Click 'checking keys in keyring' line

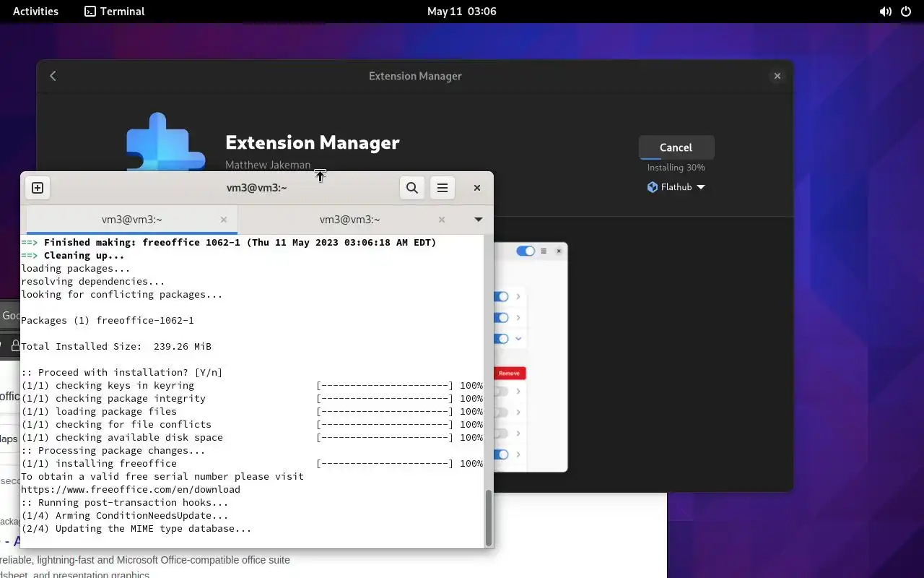pyautogui.click(x=252, y=385)
